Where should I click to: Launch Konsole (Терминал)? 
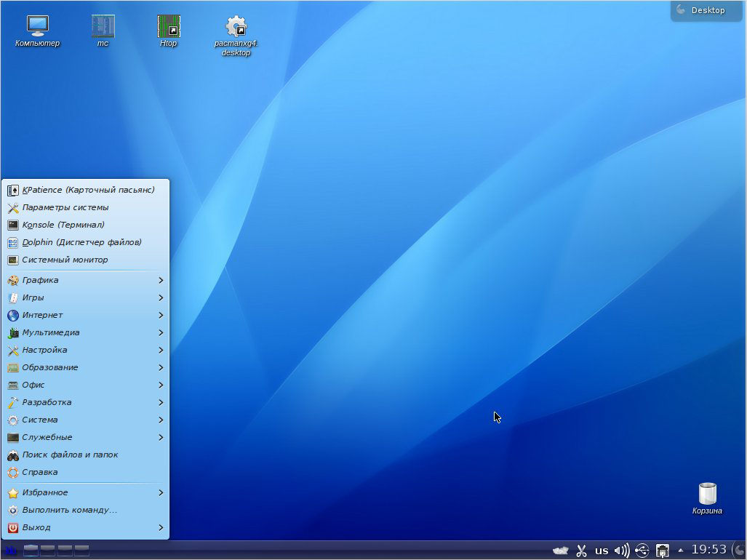[86, 225]
